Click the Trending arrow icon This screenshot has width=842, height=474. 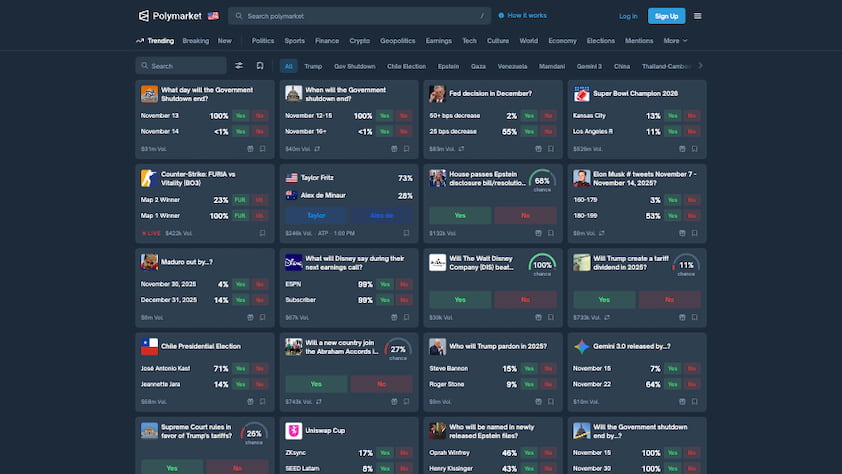click(x=140, y=41)
